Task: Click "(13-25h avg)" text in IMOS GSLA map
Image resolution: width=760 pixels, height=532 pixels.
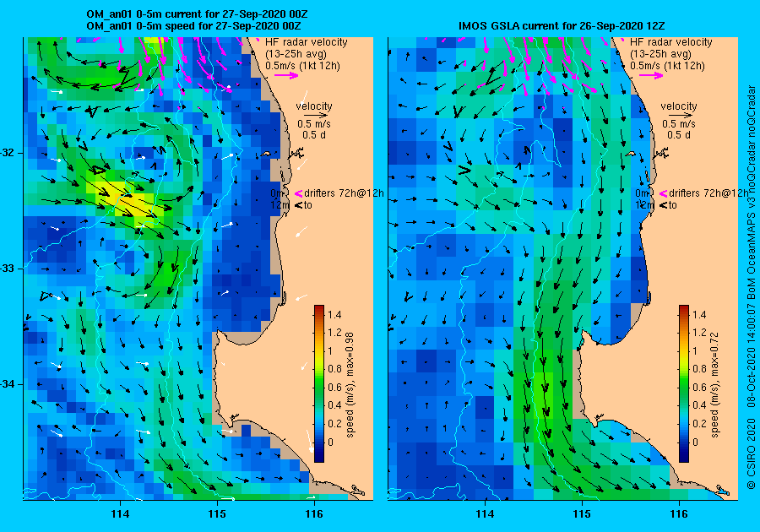Action: [660, 54]
